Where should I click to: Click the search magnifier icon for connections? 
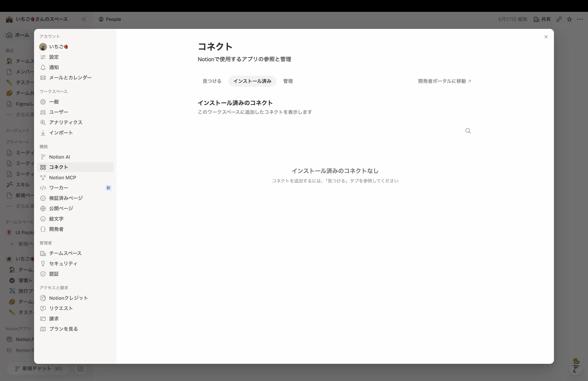468,131
